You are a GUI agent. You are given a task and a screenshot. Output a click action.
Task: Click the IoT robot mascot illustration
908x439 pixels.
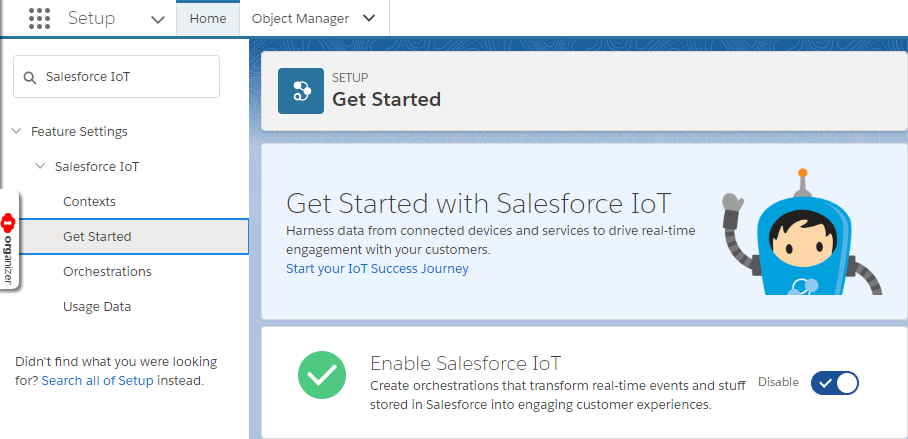(x=802, y=232)
